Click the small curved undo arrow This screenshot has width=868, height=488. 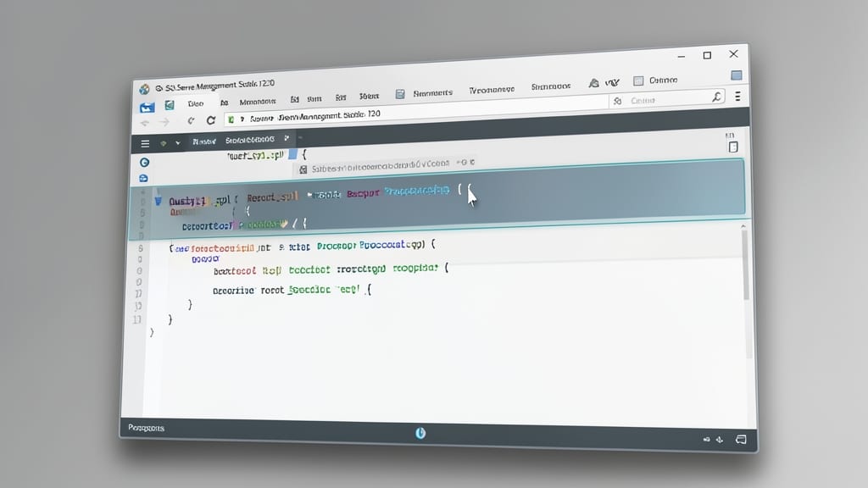191,120
